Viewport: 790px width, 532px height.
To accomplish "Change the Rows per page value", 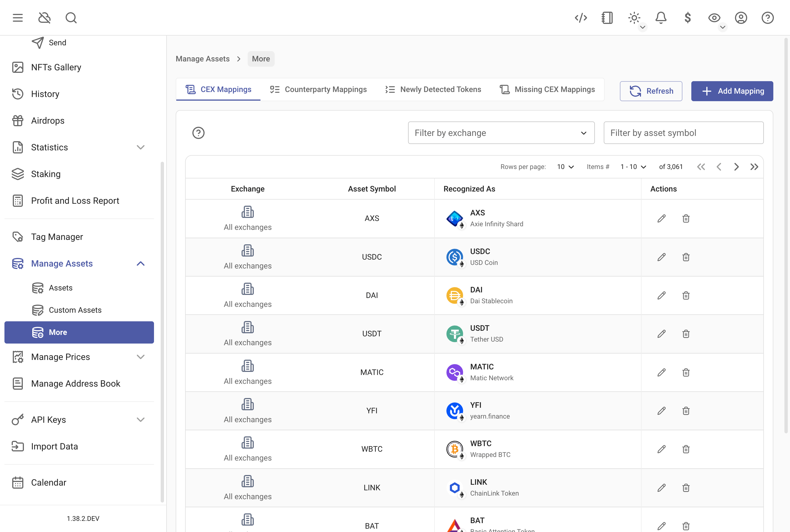I will pyautogui.click(x=565, y=166).
